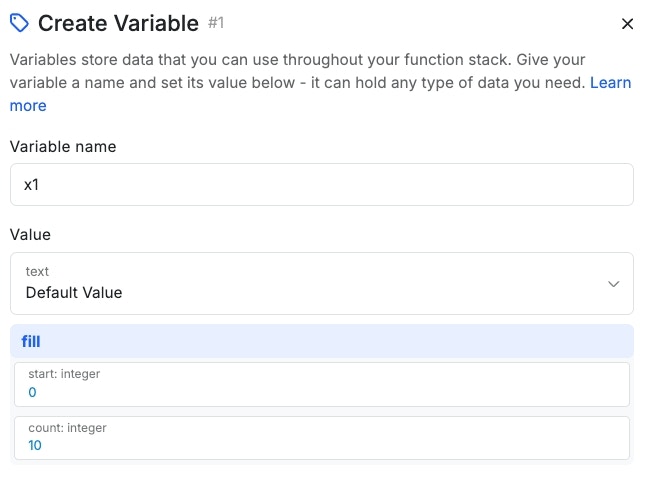Open the Learn more link
The height and width of the screenshot is (478, 647).
[x=610, y=83]
